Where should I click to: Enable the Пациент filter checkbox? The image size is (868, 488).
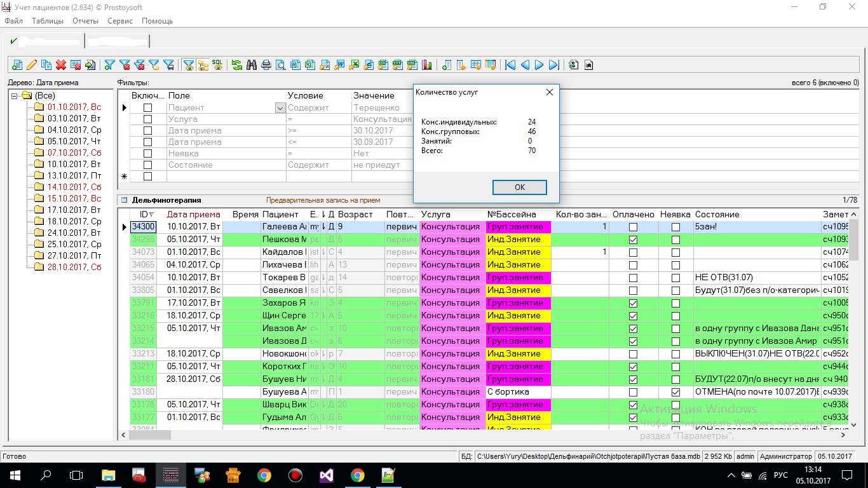pyautogui.click(x=147, y=108)
